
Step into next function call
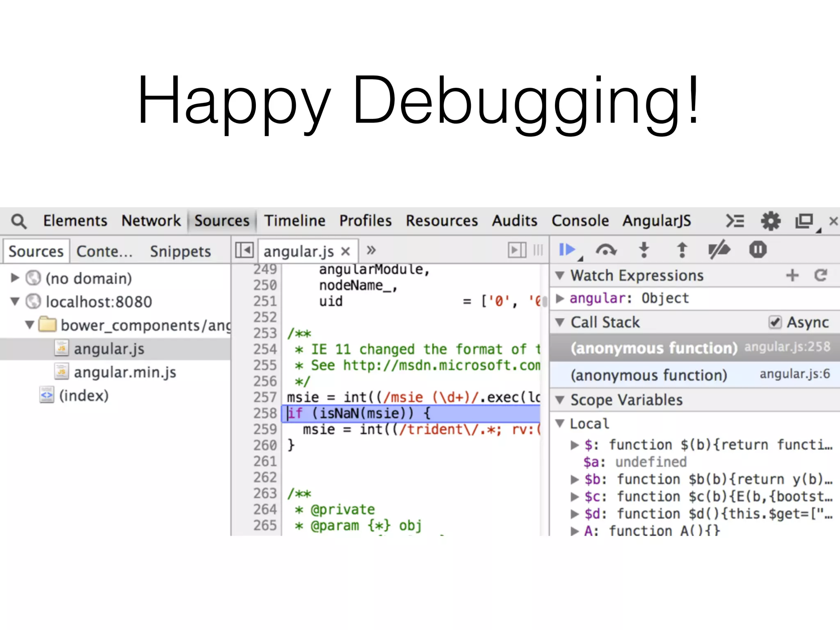[644, 249]
